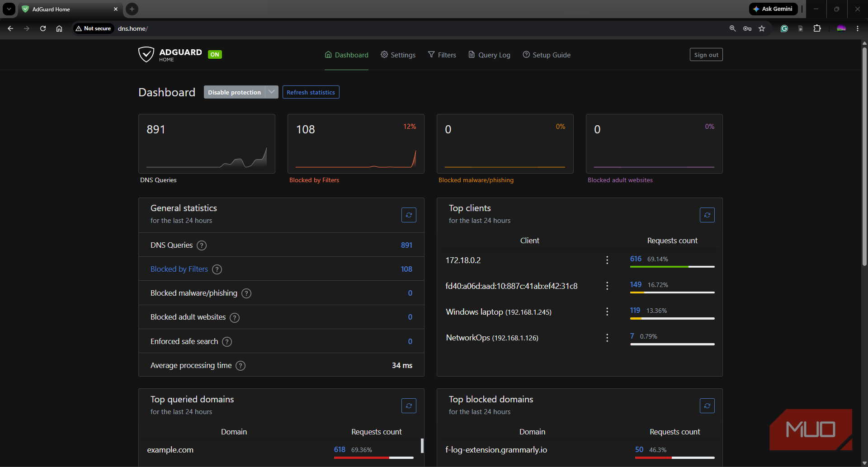Click the 891 DNS queries count link

click(x=406, y=245)
